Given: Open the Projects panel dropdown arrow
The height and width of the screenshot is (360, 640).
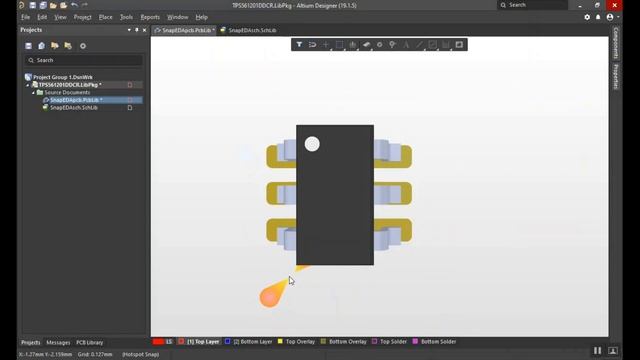Looking at the screenshot, I should coord(129,30).
